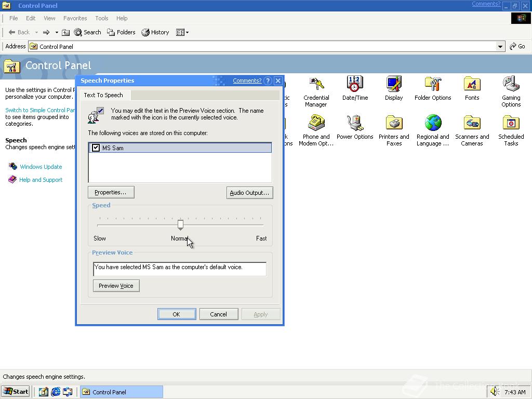Open Gaming Options icon
The height and width of the screenshot is (399, 532).
click(x=511, y=91)
